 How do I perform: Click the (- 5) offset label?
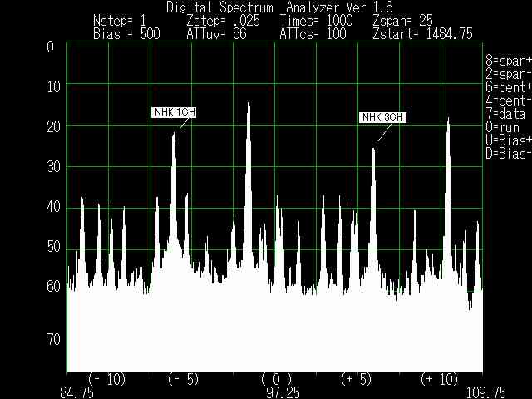point(183,379)
